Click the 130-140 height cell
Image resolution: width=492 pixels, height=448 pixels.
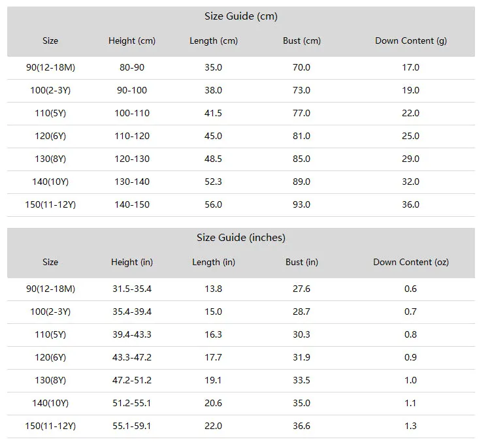click(132, 182)
